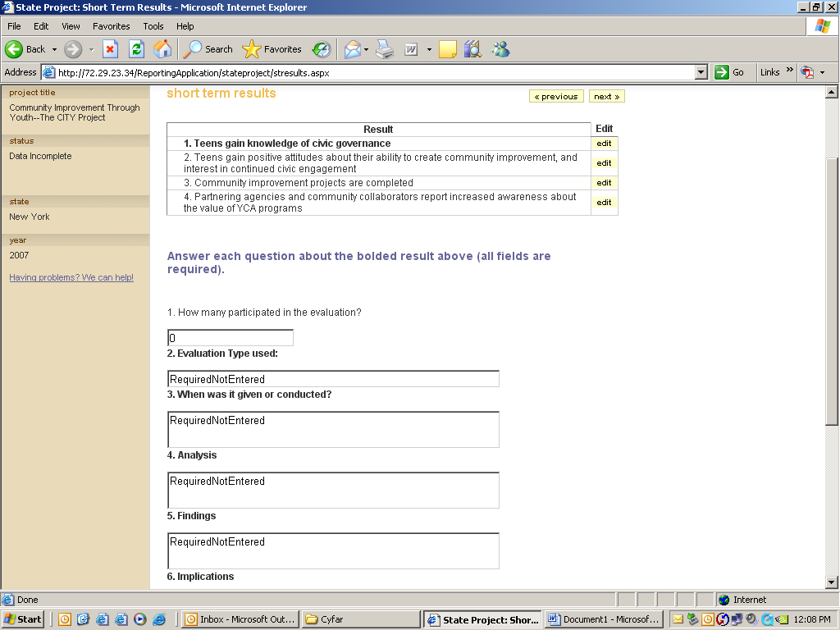Open the History toolbar icon

tap(322, 49)
